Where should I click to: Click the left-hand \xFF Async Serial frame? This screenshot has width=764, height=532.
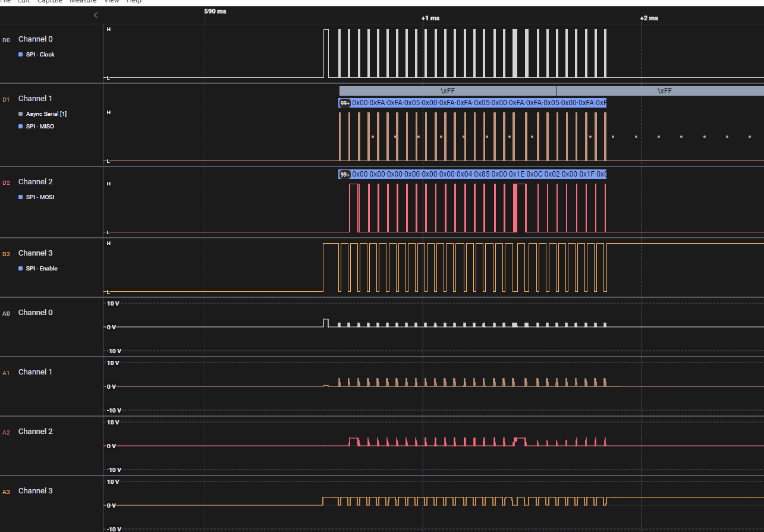click(x=448, y=91)
